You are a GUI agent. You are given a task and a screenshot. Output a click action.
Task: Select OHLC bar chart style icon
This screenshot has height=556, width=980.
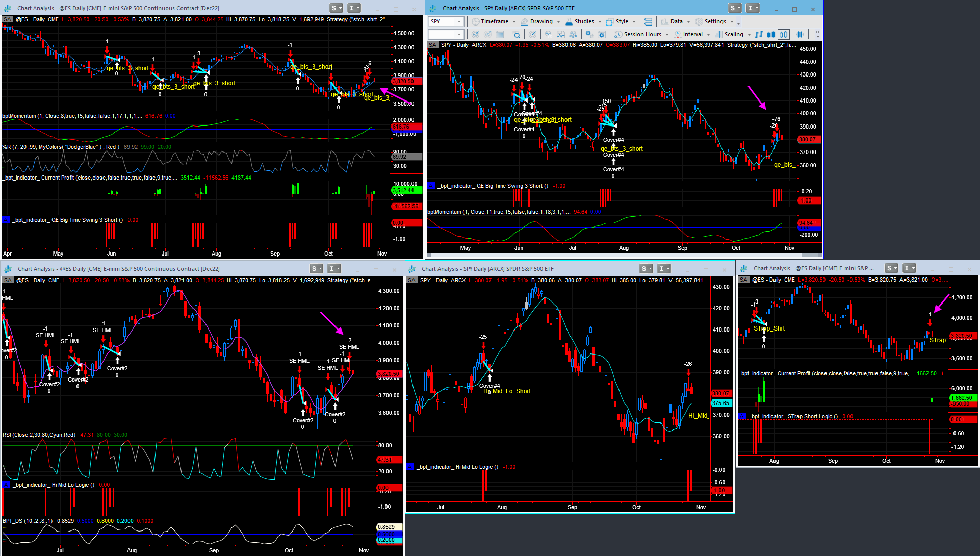(759, 34)
